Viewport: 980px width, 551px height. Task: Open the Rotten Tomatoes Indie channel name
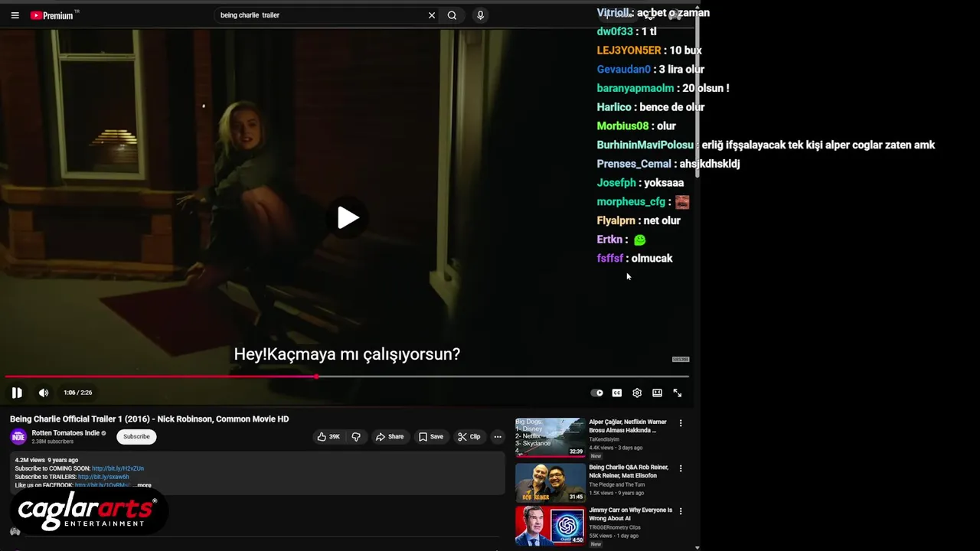[x=66, y=433]
